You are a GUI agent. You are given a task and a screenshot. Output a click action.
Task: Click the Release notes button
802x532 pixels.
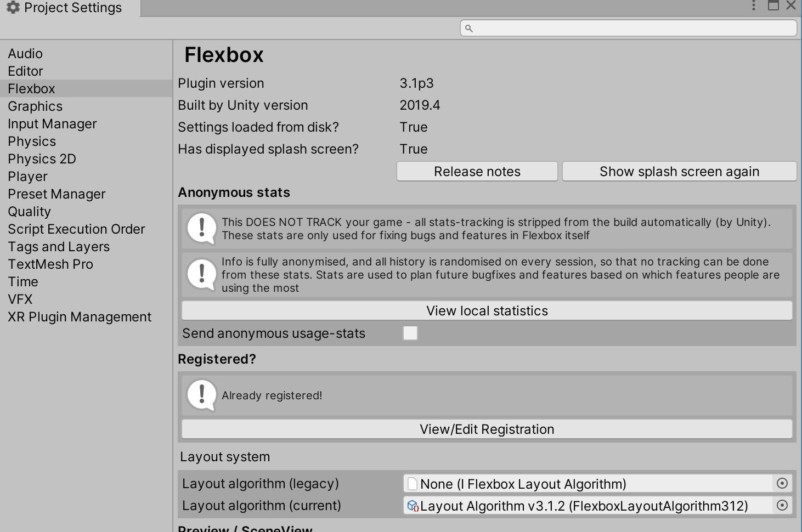point(477,171)
